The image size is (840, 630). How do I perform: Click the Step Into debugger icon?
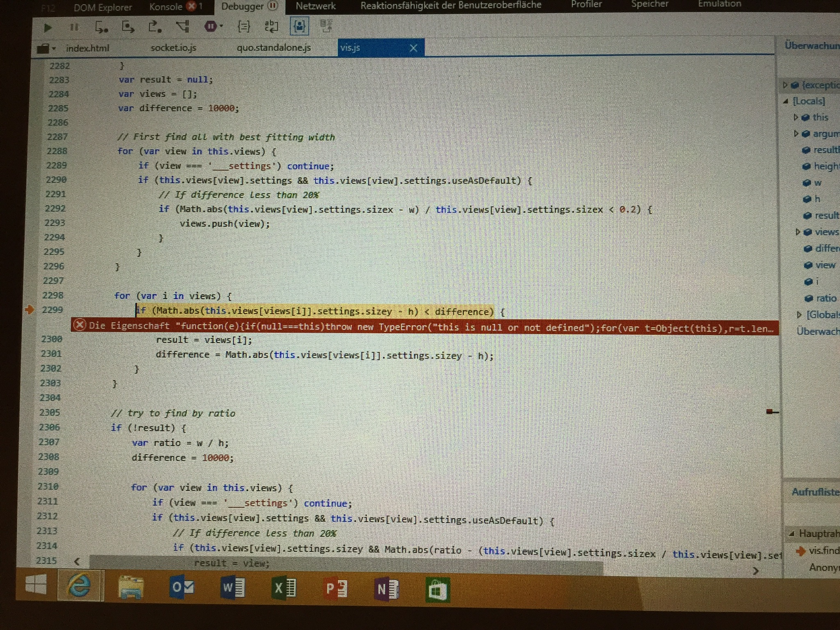(101, 27)
